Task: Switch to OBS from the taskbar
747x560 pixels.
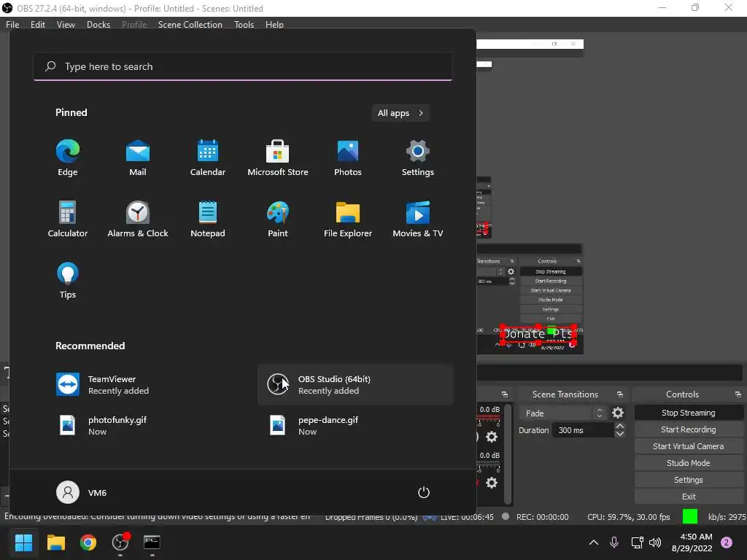Action: click(120, 542)
